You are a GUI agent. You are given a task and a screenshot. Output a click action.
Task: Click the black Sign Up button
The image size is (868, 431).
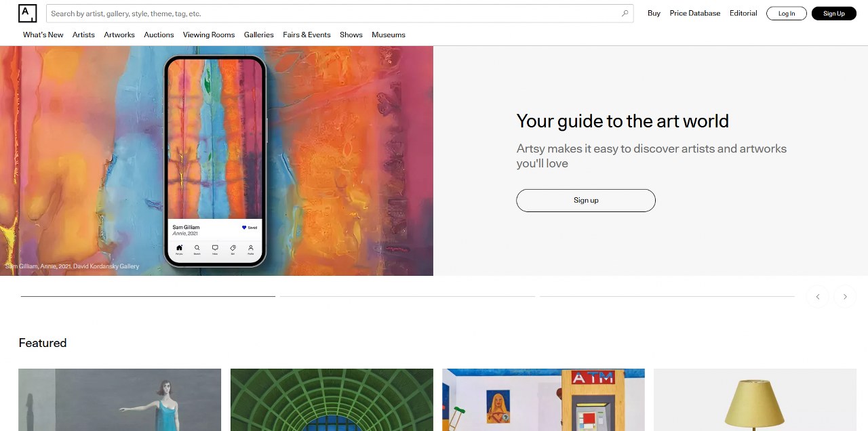click(x=834, y=14)
